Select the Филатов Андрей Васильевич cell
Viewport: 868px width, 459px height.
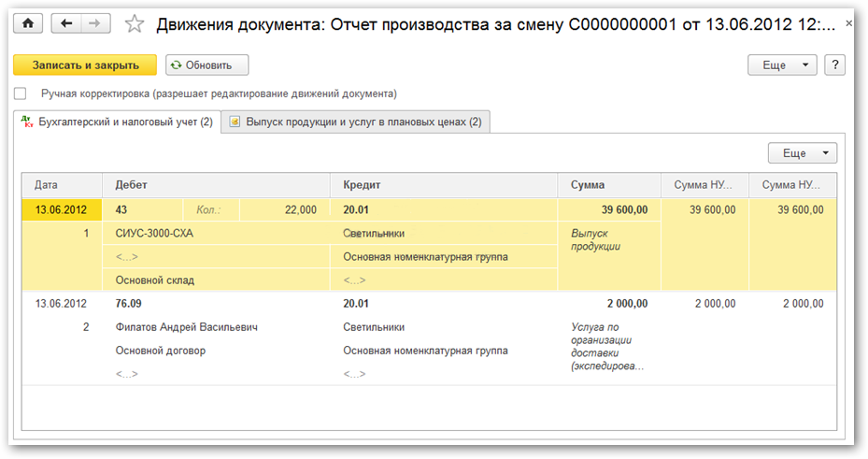pyautogui.click(x=187, y=327)
